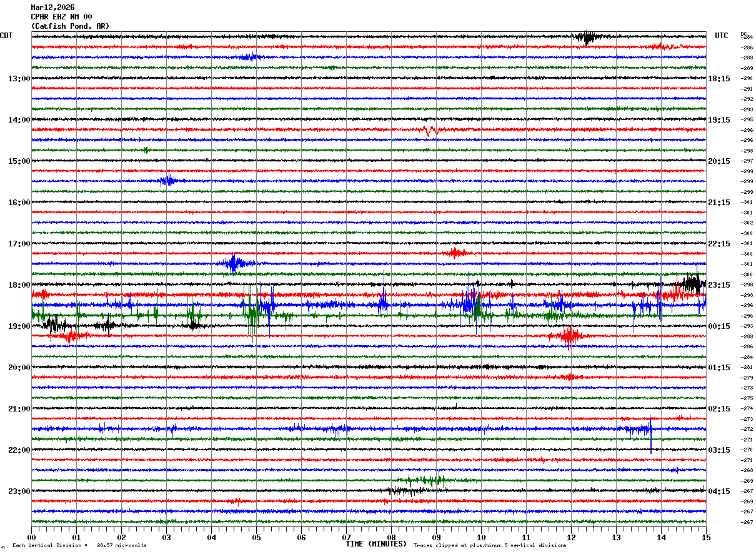Image resolution: width=756 pixels, height=554 pixels.
Task: Click the 02:15 UTC time label
Action: click(719, 408)
